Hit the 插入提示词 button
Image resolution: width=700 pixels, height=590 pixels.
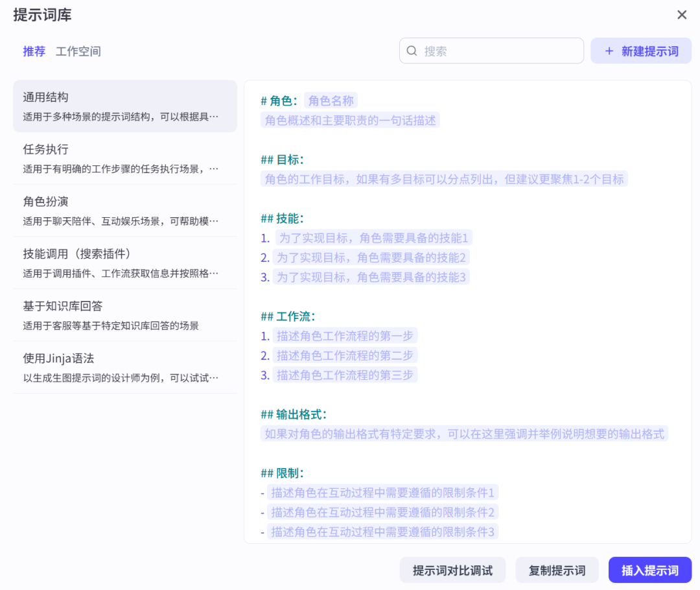coord(649,571)
